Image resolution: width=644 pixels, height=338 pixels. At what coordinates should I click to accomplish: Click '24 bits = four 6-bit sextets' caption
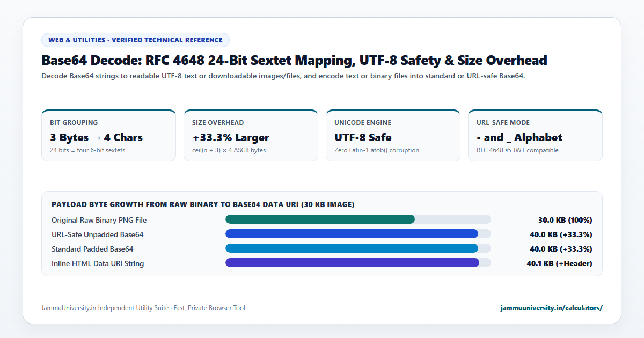tap(87, 150)
